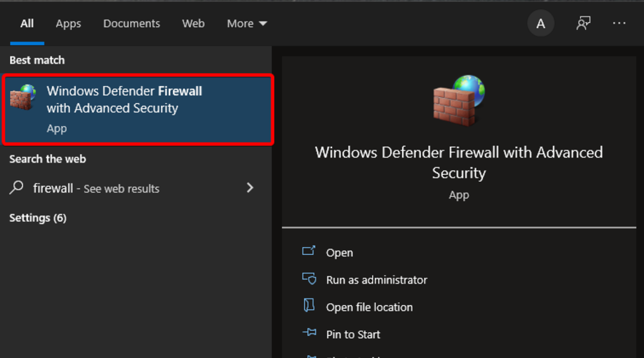The image size is (644, 358).
Task: Select 'firewall - See web results' entry
Action: coord(97,188)
